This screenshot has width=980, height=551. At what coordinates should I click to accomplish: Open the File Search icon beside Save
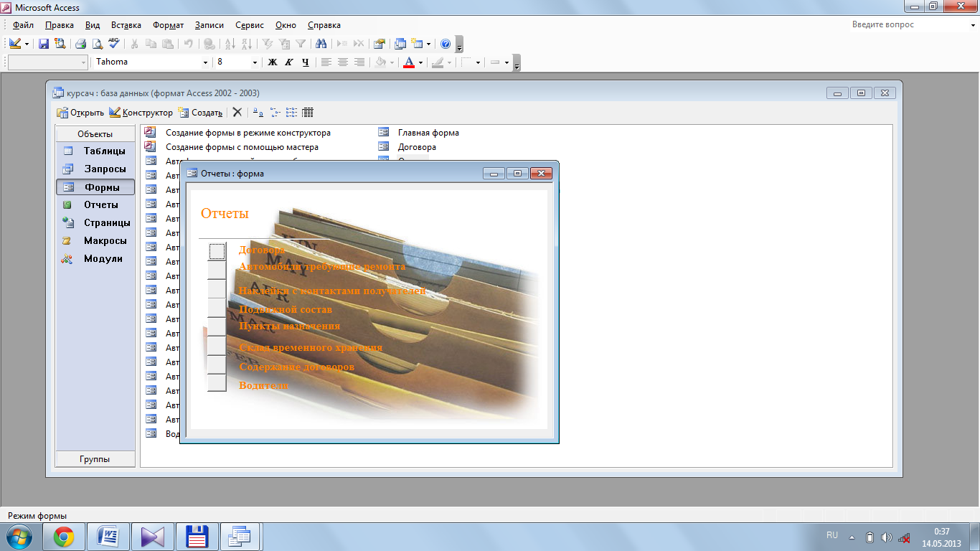pyautogui.click(x=60, y=44)
